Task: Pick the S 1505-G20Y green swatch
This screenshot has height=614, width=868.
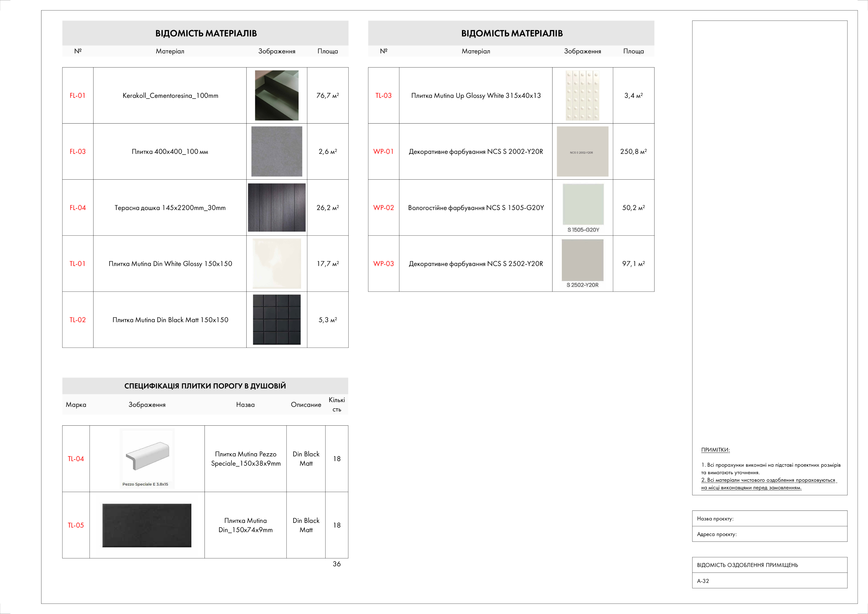Action: (583, 204)
